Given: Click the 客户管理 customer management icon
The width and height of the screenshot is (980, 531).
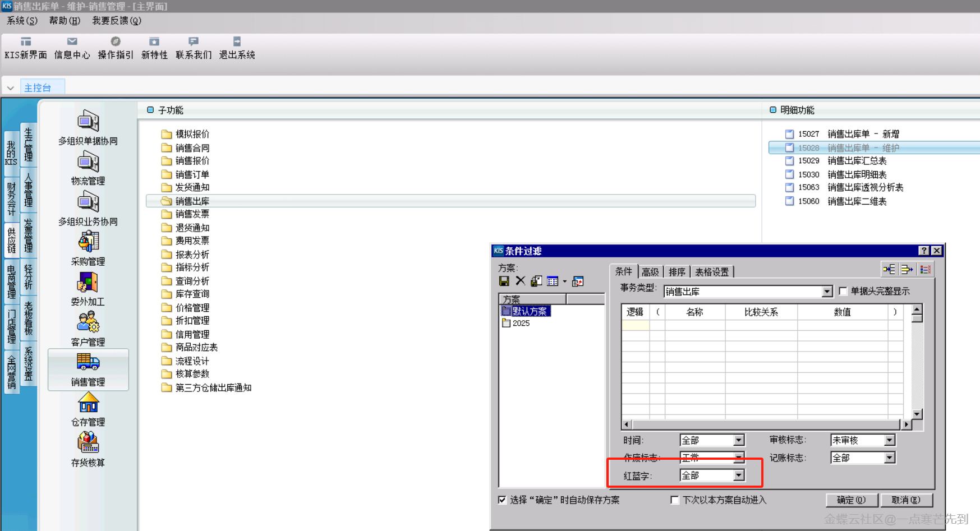Looking at the screenshot, I should click(x=88, y=329).
